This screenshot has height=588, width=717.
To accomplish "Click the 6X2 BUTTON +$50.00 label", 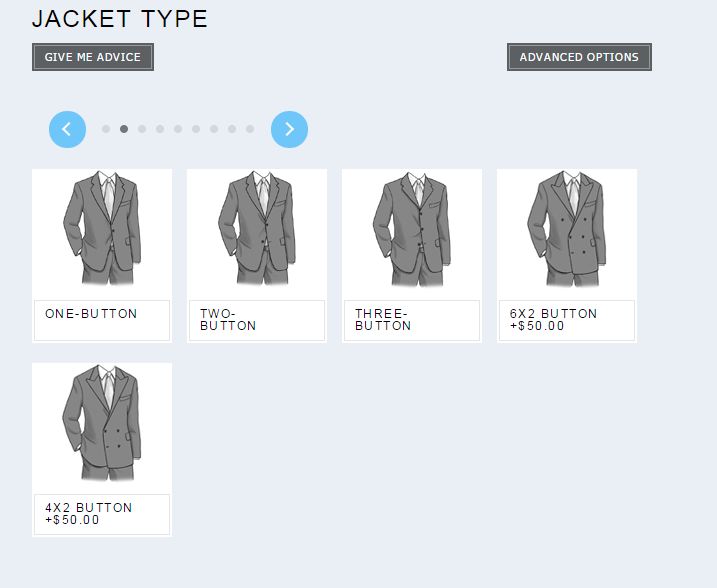I will pyautogui.click(x=553, y=320).
